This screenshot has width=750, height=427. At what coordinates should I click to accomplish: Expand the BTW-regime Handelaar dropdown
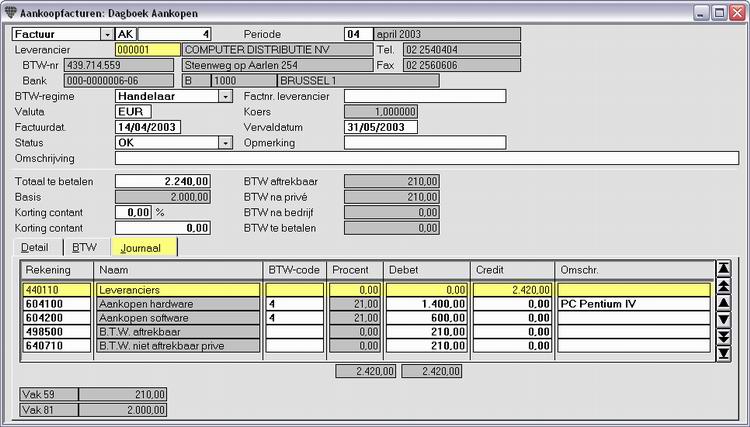[x=226, y=96]
